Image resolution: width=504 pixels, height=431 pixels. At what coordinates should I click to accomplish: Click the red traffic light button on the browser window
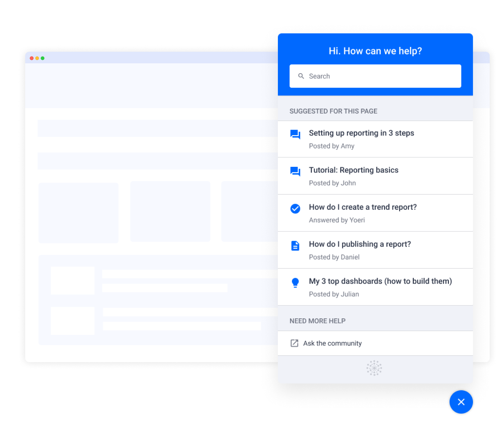(32, 58)
